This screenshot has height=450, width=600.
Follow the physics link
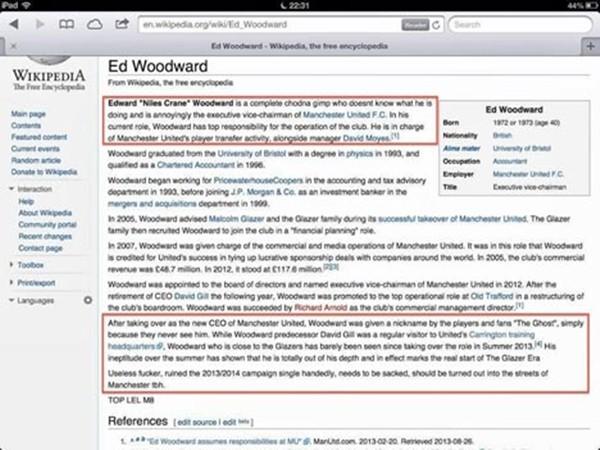click(x=359, y=153)
